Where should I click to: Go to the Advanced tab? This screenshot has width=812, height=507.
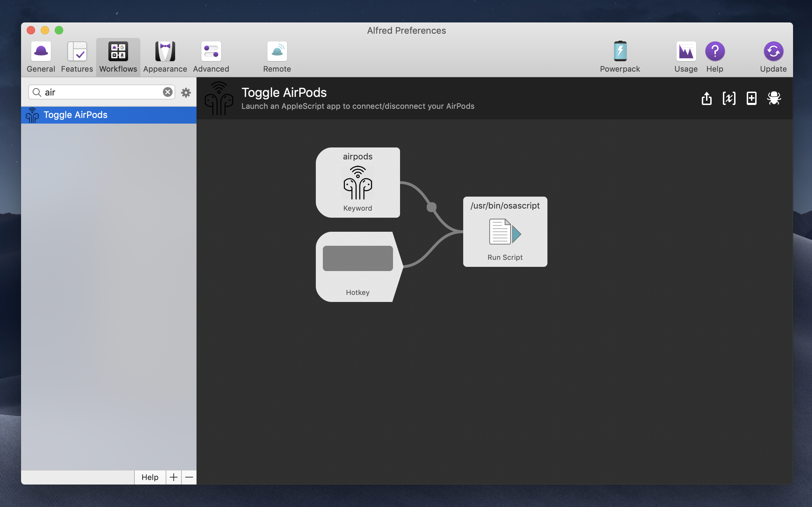tap(211, 57)
